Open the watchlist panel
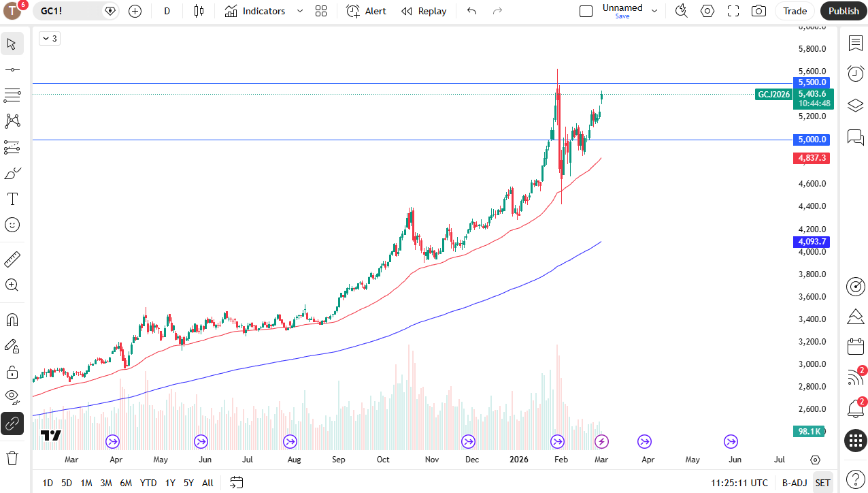868x493 pixels. click(x=855, y=43)
